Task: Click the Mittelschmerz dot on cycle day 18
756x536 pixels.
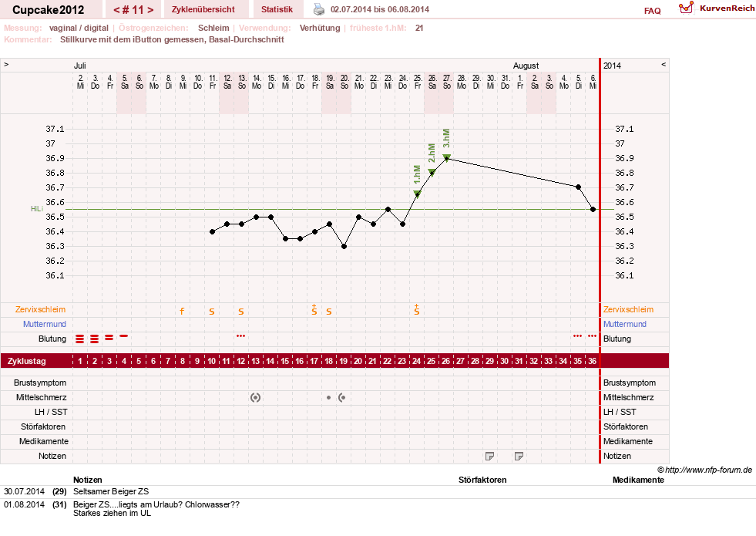Action: [329, 397]
